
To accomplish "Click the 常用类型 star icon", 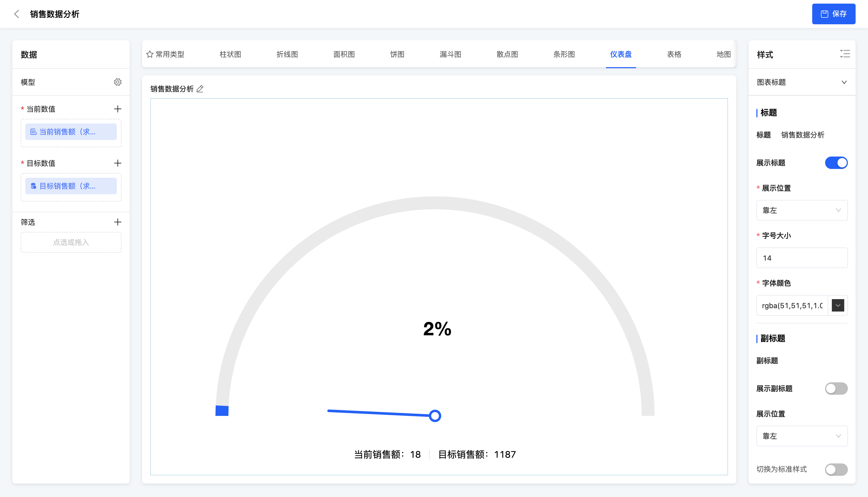I will [150, 54].
